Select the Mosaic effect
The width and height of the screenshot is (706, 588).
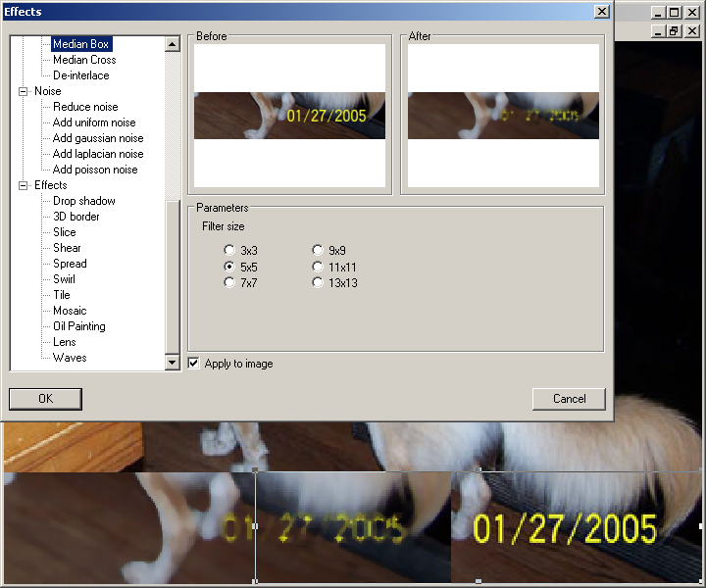click(70, 311)
